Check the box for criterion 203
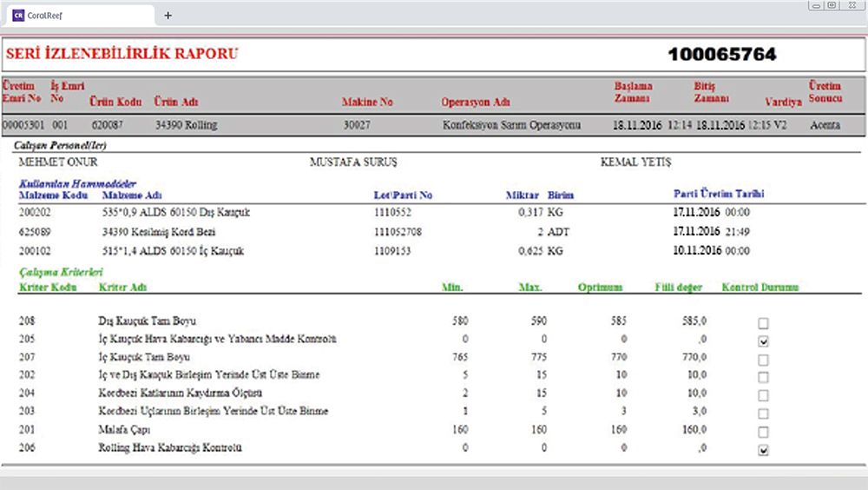Image resolution: width=868 pixels, height=490 pixels. [x=763, y=414]
